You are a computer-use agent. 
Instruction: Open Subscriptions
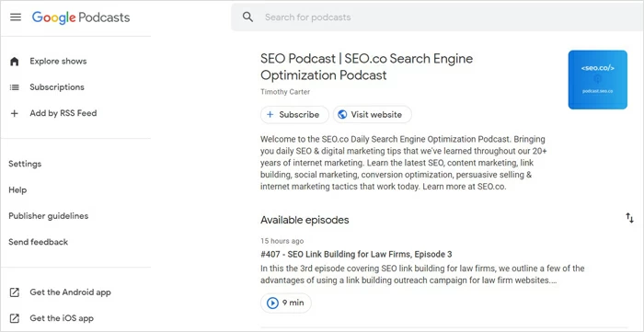pos(57,87)
